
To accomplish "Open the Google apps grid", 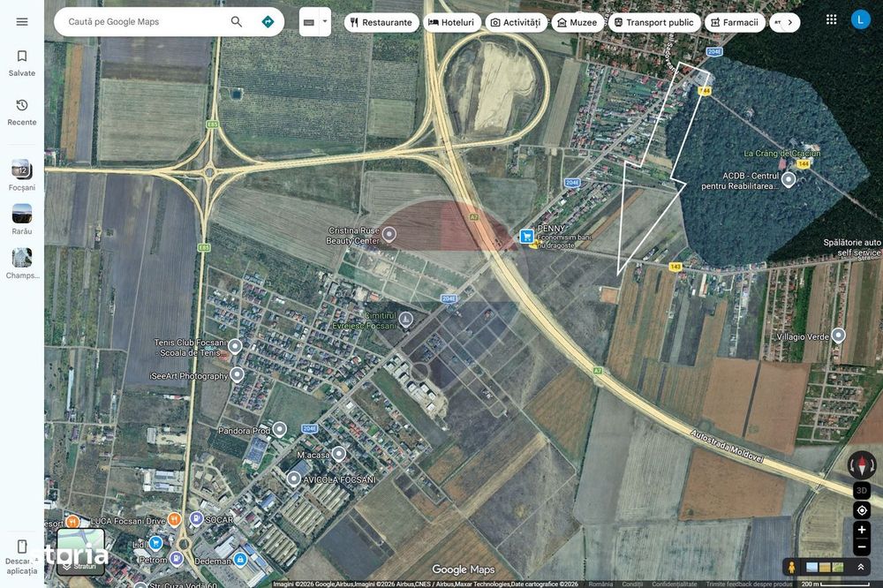I will coord(831,19).
